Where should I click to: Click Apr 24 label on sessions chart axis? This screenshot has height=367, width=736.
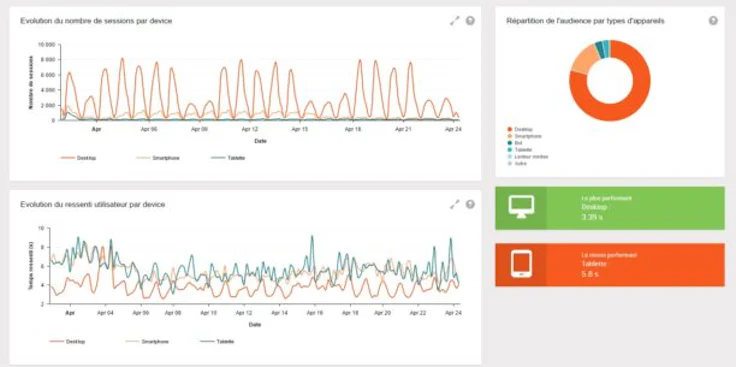pos(453,129)
